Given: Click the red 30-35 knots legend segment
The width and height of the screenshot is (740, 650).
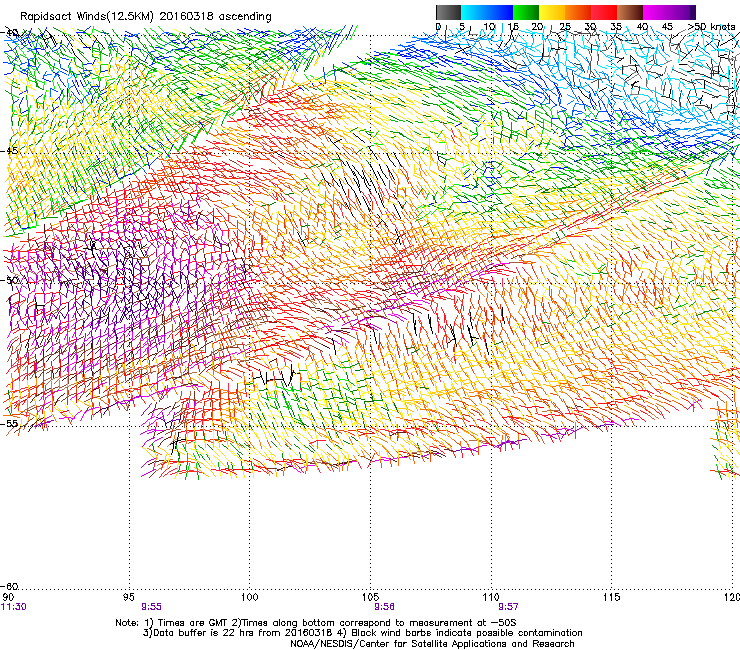Looking at the screenshot, I should [x=604, y=12].
